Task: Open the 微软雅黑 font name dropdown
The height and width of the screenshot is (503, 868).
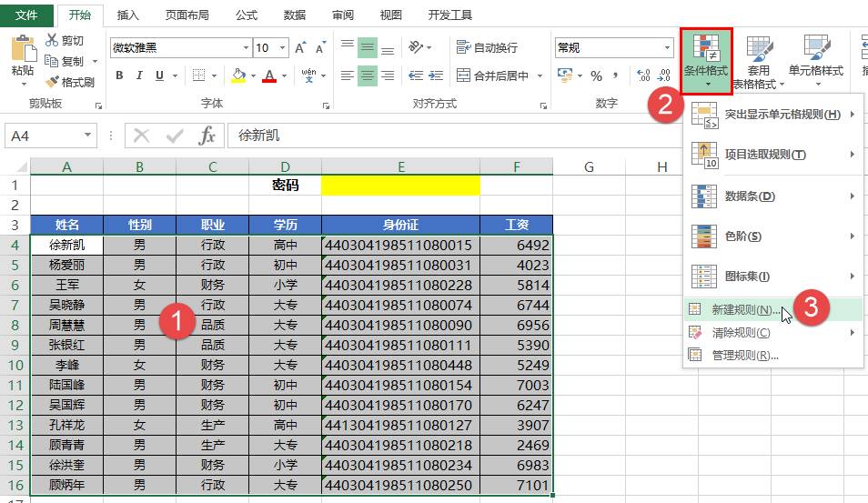Action: (246, 48)
